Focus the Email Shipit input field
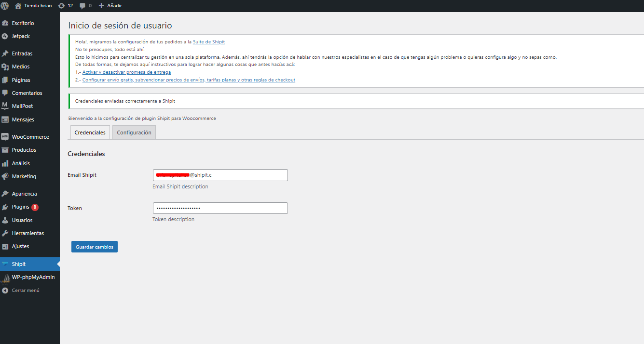 point(220,175)
